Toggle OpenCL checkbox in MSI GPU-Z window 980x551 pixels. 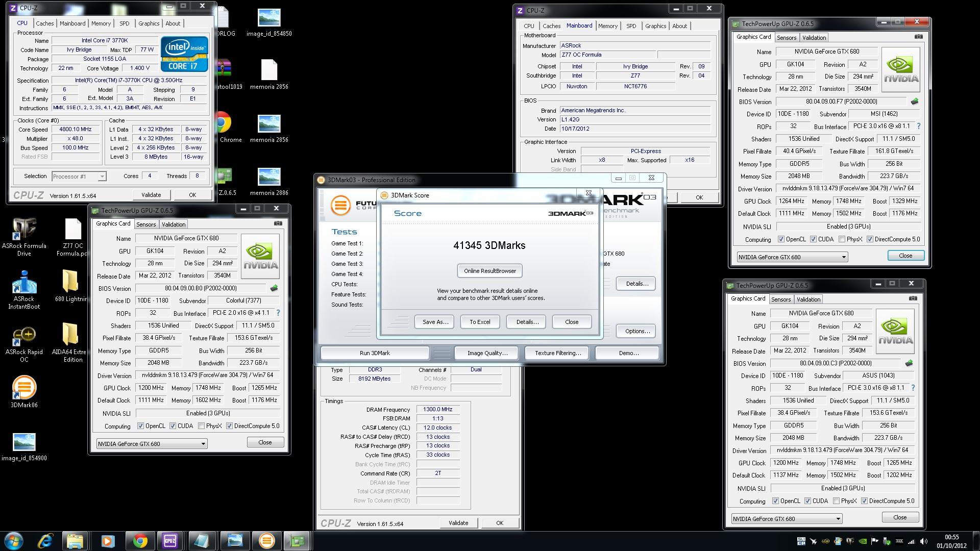click(x=781, y=239)
